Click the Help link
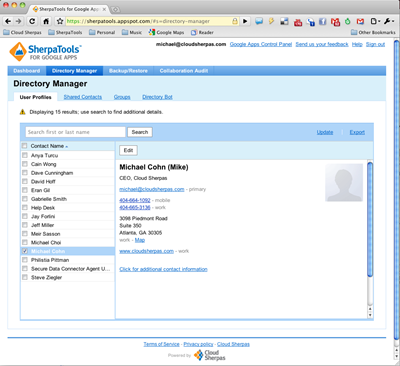 (x=357, y=44)
